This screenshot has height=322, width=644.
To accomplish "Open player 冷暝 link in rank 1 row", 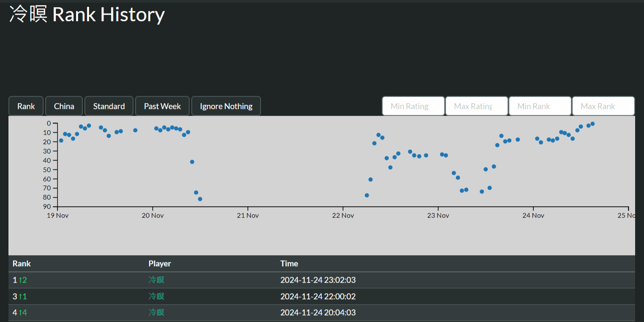I will [x=156, y=280].
